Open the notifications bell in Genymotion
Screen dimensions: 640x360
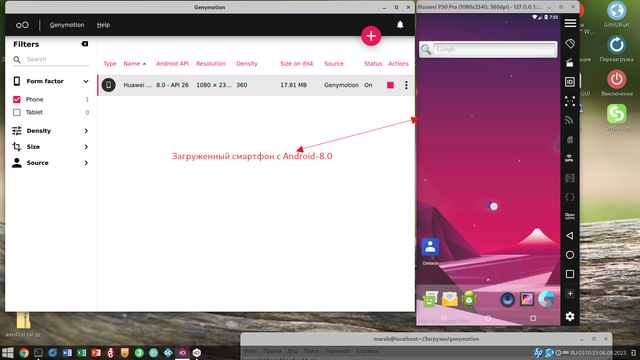[400, 25]
